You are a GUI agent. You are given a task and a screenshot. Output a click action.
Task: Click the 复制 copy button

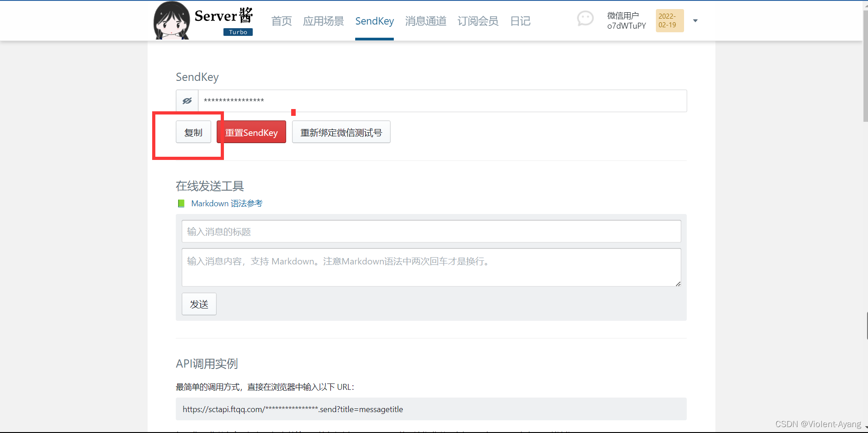coord(193,132)
